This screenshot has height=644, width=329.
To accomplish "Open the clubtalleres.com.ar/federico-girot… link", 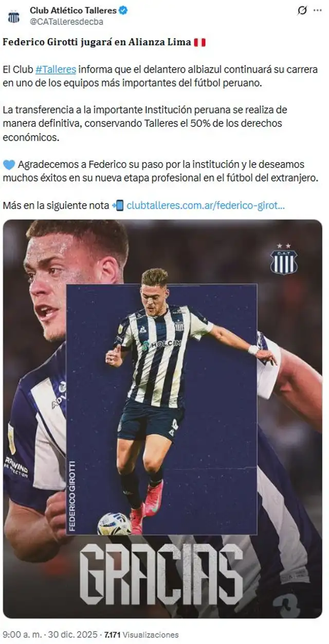I will point(206,205).
